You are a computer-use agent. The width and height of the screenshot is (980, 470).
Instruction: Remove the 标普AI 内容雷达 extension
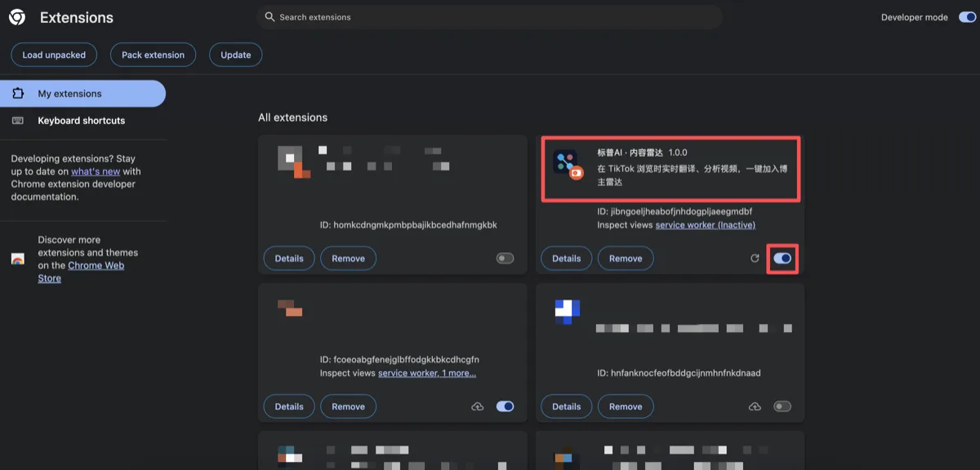[626, 259]
